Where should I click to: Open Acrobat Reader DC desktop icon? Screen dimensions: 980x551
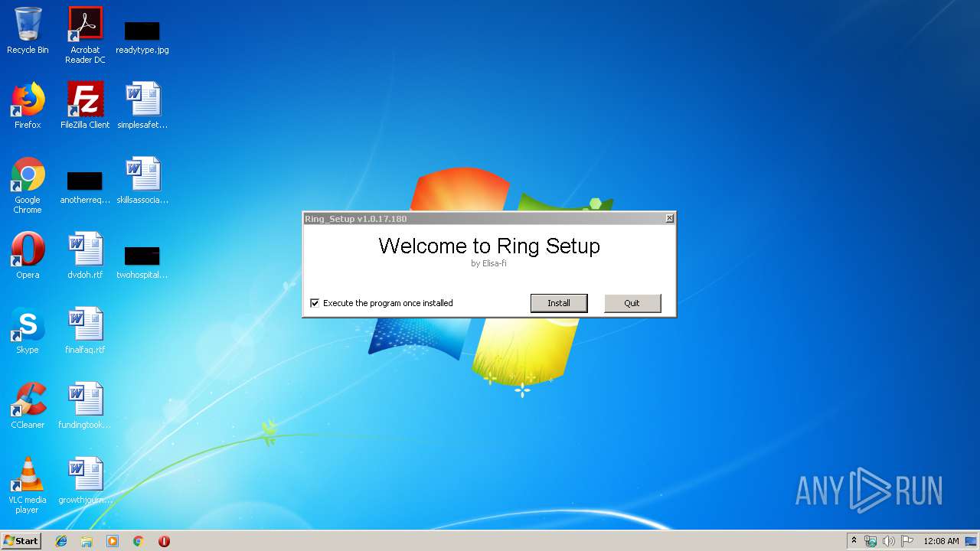[x=85, y=34]
